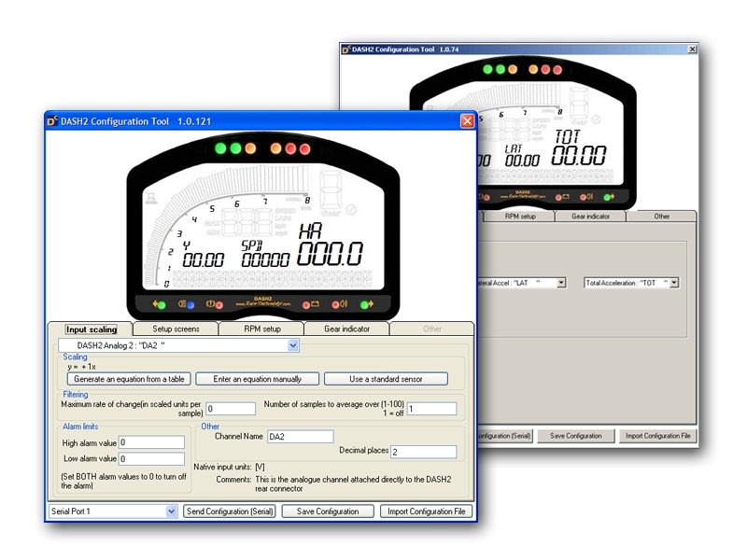Switch to the Input scaling tab
The width and height of the screenshot is (747, 560).
pos(92,329)
